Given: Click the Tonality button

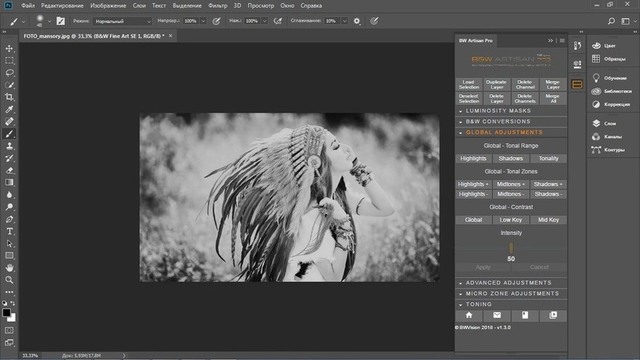Looking at the screenshot, I should pyautogui.click(x=549, y=158).
